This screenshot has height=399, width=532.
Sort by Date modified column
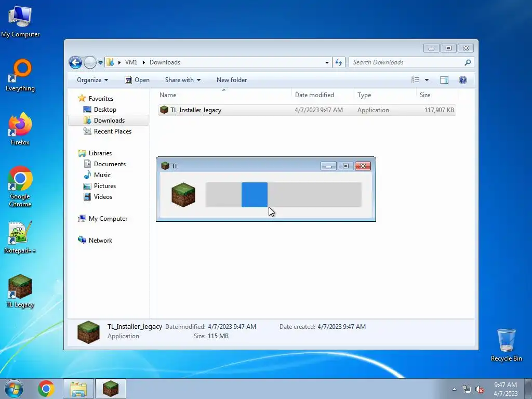point(322,95)
